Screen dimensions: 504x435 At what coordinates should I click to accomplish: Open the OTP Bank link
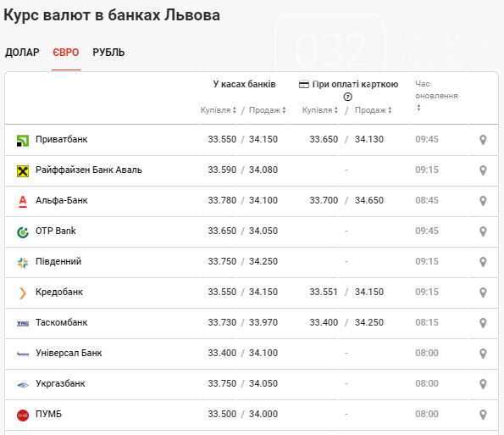pyautogui.click(x=56, y=231)
